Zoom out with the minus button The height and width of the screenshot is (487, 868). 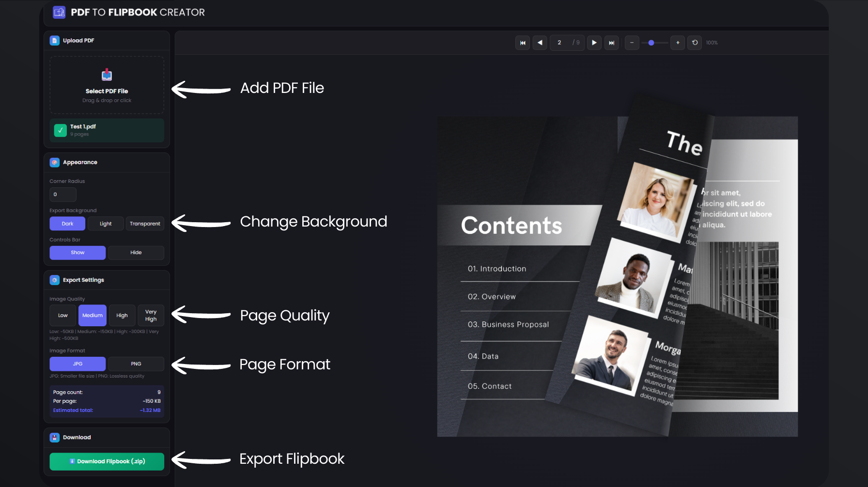pyautogui.click(x=632, y=43)
